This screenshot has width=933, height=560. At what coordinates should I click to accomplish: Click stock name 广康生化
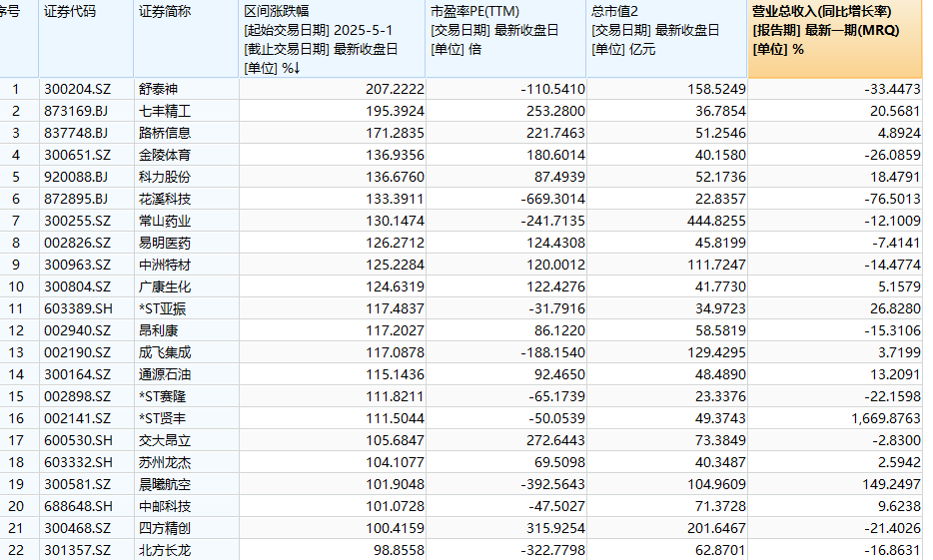(x=165, y=287)
